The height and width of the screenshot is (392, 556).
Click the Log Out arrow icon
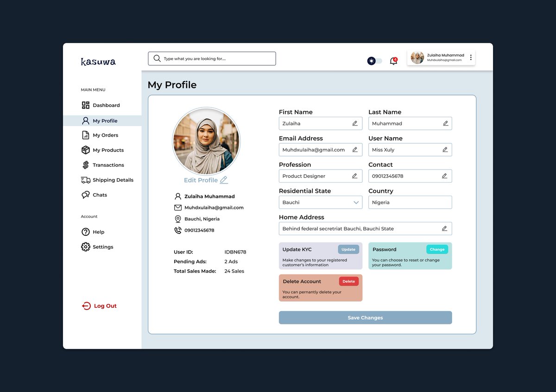coord(86,306)
